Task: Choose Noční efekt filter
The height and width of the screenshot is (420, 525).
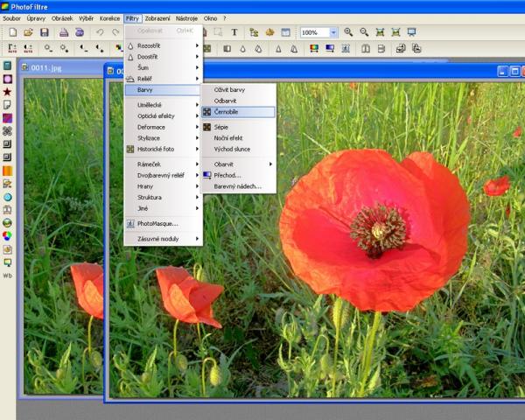Action: click(x=239, y=138)
